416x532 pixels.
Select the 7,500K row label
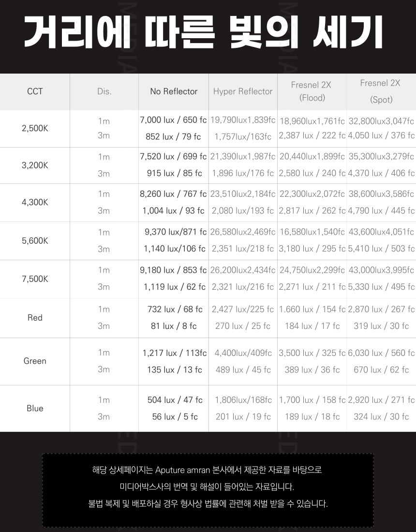tap(35, 279)
